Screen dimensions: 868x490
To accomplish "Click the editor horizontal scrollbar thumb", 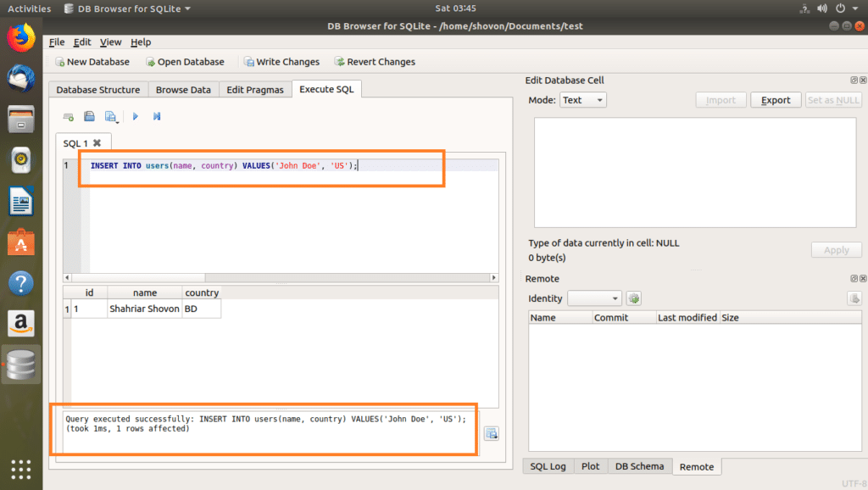I will [x=138, y=277].
